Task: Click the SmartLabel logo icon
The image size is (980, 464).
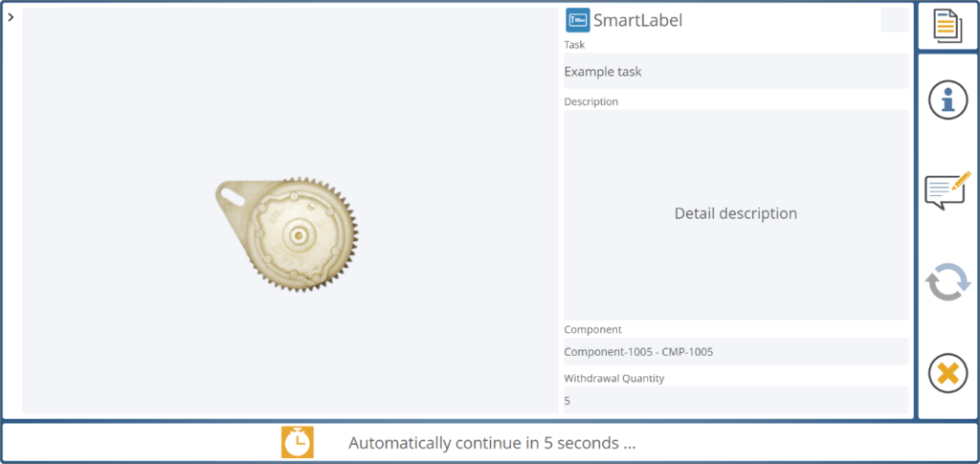Action: (577, 20)
